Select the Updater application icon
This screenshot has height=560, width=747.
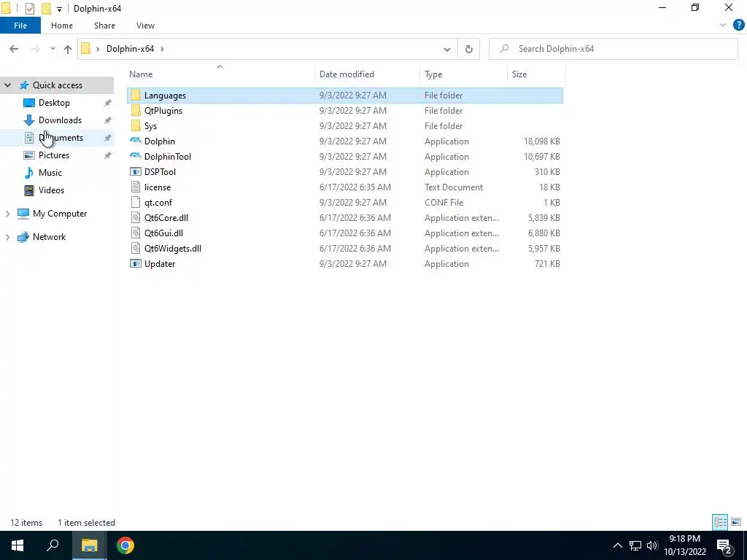coord(136,264)
